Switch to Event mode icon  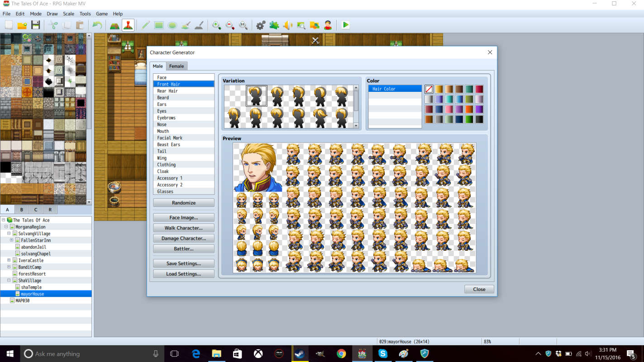coord(128,25)
